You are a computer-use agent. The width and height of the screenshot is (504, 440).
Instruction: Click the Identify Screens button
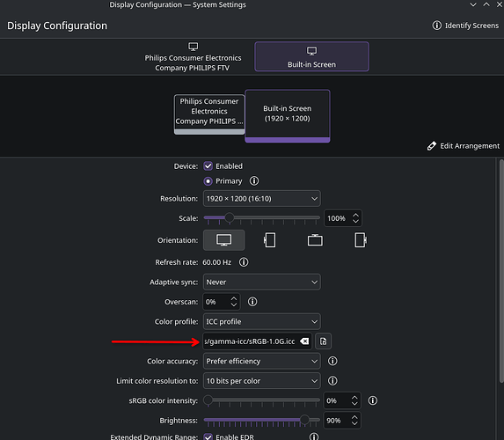465,26
